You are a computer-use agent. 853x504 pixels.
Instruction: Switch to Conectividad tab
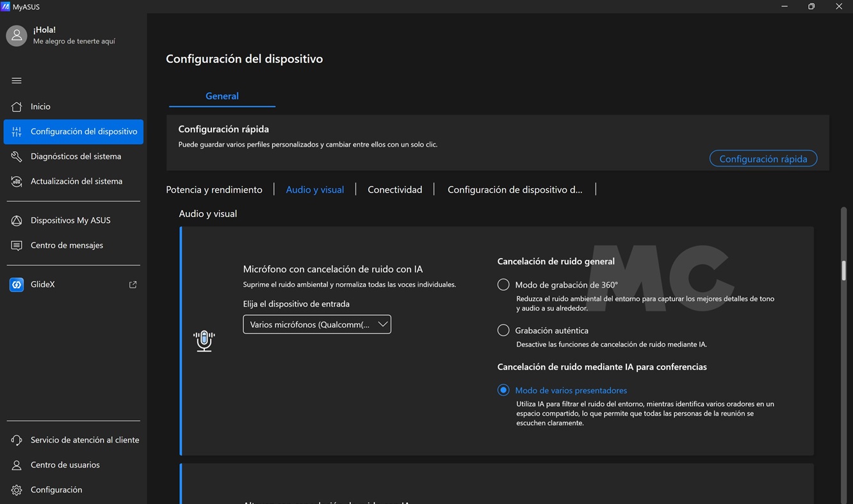point(394,190)
